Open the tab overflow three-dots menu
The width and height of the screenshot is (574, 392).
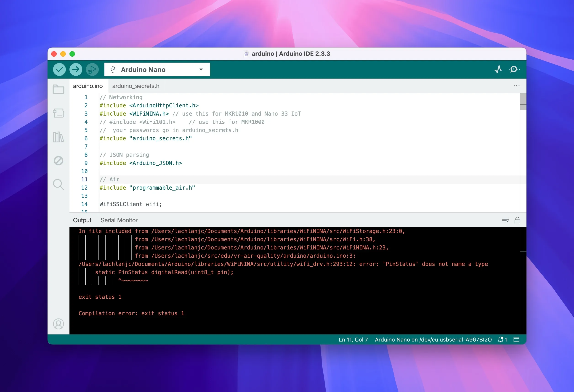(516, 86)
